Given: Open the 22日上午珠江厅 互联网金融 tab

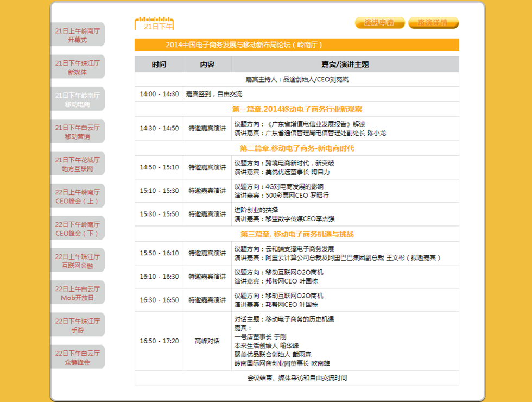Looking at the screenshot, I should pyautogui.click(x=77, y=260).
